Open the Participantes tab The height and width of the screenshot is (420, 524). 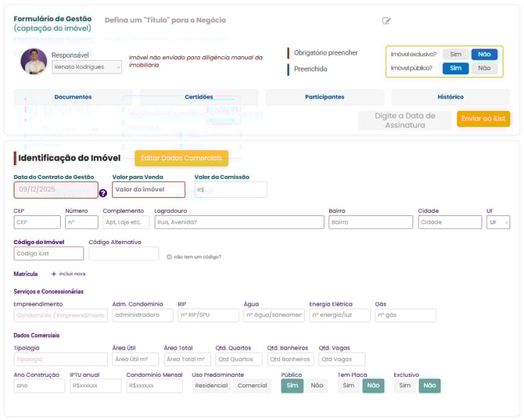[325, 97]
